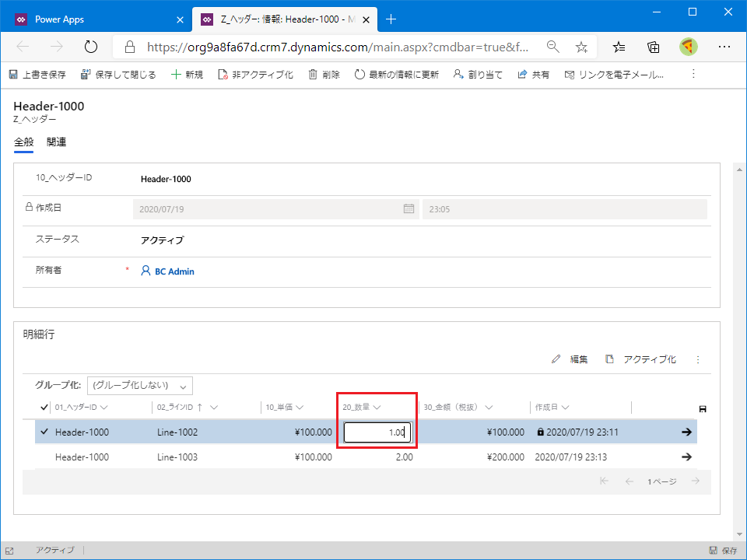Viewport: 747px width, 560px height.
Task: Click the 削除 trash icon
Action: pos(313,75)
